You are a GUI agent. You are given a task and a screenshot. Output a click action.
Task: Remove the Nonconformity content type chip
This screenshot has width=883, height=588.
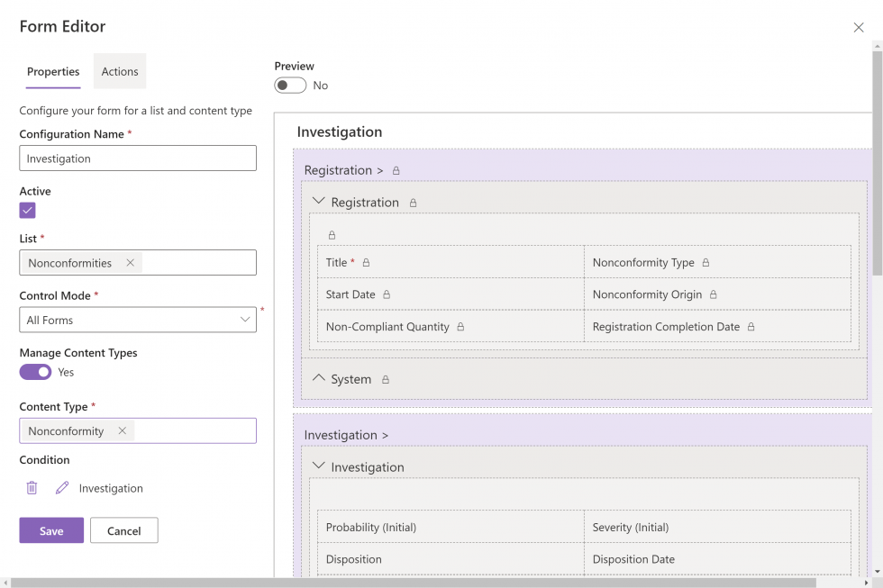point(123,430)
